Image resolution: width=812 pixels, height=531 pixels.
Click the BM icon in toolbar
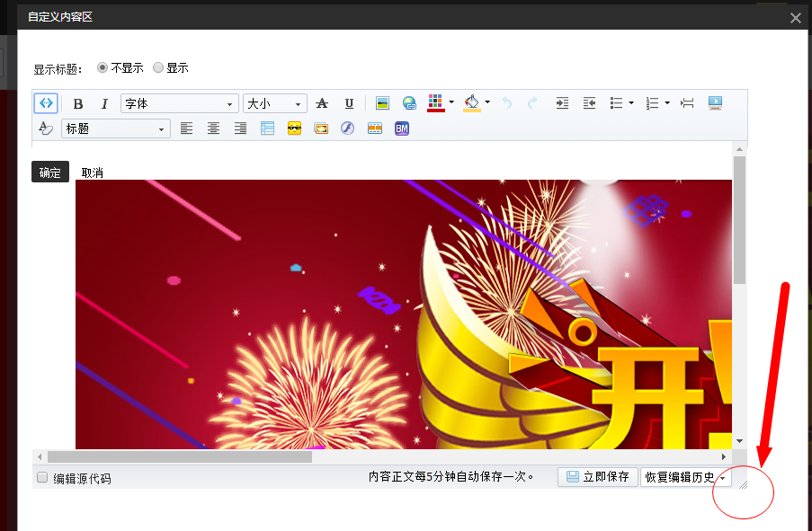[x=401, y=128]
